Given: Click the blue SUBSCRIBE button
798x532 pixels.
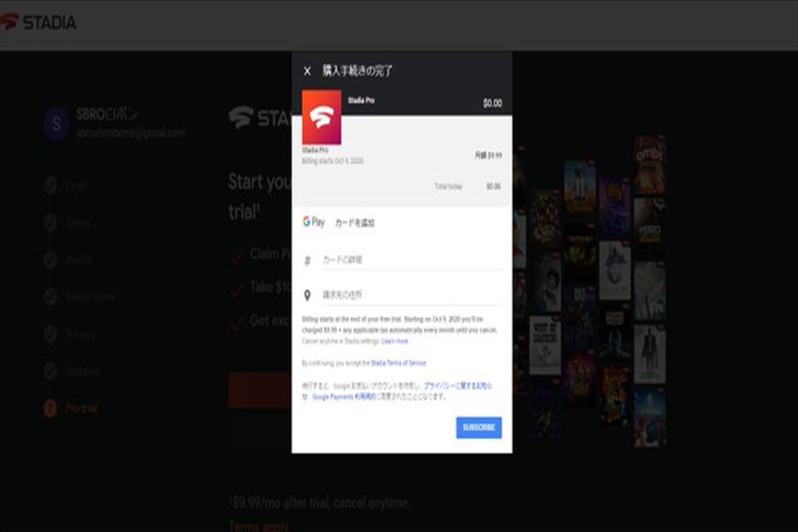Looking at the screenshot, I should [479, 427].
